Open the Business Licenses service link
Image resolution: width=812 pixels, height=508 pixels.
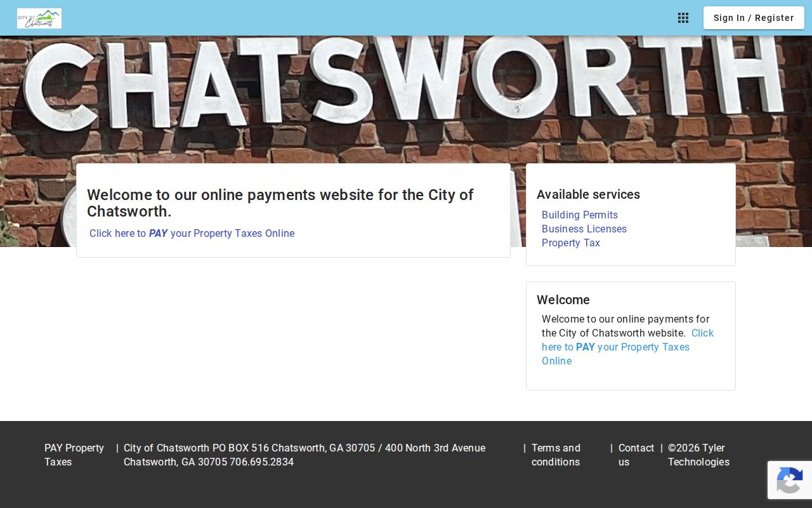584,229
